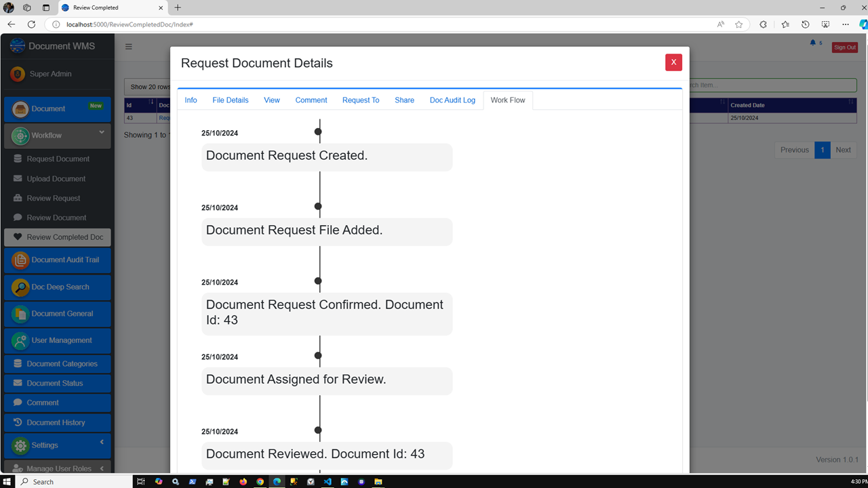Go to the Next page of results
The image size is (868, 488).
coord(843,150)
